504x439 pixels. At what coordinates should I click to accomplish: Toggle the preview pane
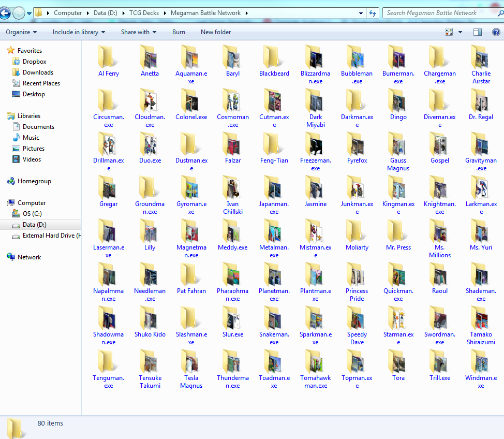[x=477, y=32]
